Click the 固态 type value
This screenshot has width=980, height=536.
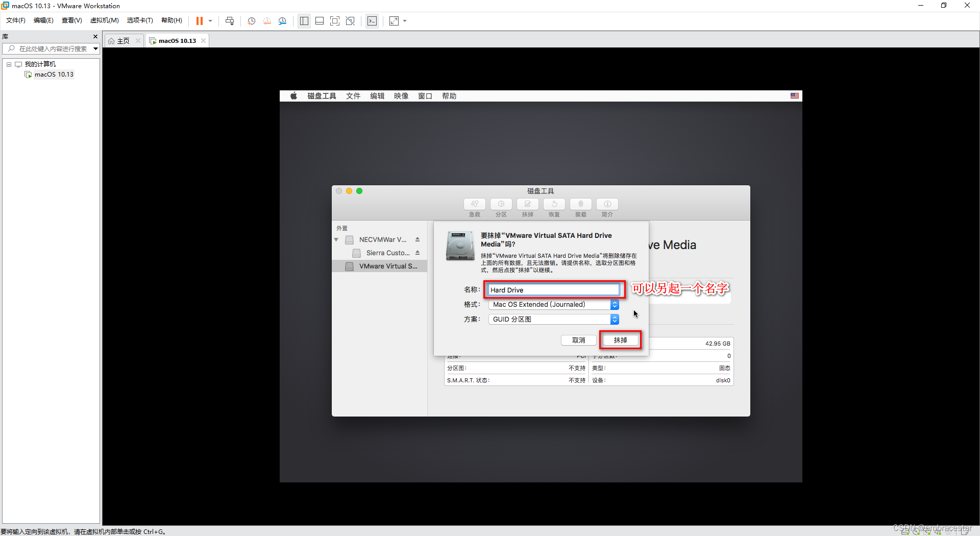[x=725, y=368]
